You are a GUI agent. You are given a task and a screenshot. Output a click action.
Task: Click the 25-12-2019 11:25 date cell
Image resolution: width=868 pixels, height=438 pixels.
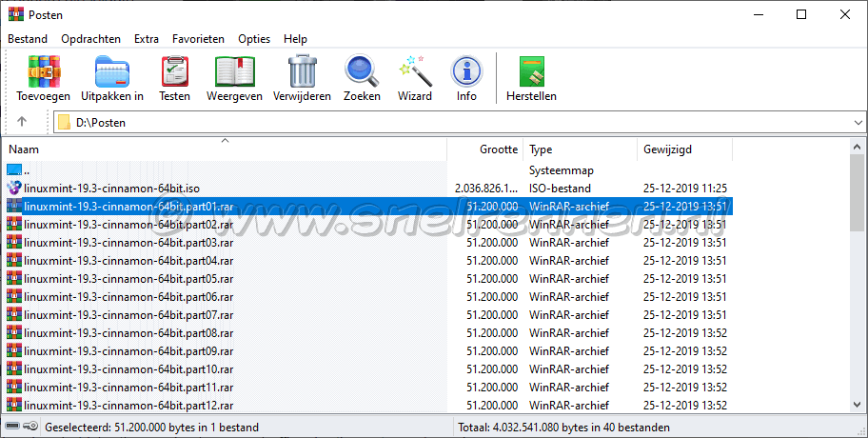coord(684,189)
